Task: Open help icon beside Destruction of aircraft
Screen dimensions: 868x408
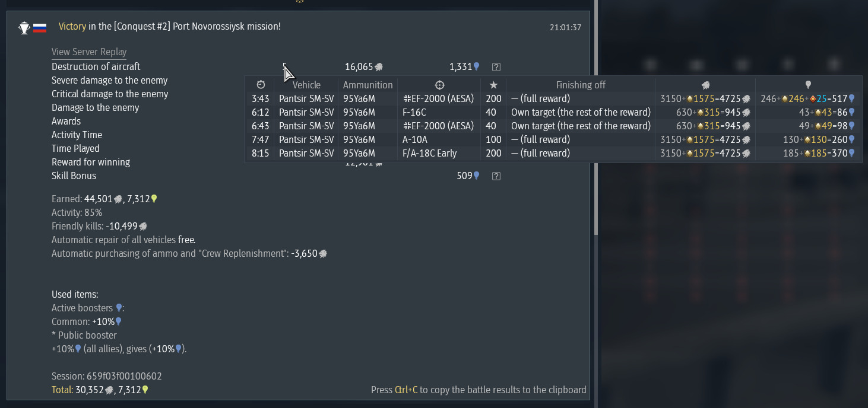Action: 496,67
